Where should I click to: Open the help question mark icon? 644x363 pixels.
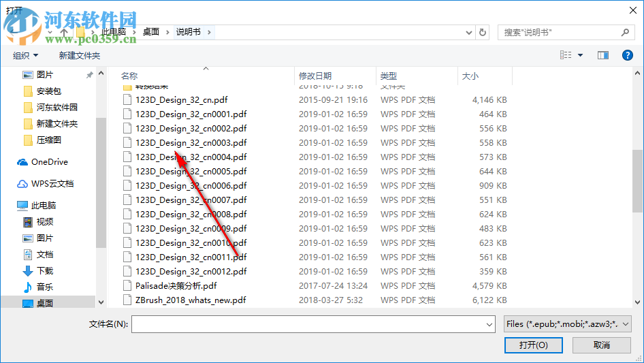tap(627, 55)
